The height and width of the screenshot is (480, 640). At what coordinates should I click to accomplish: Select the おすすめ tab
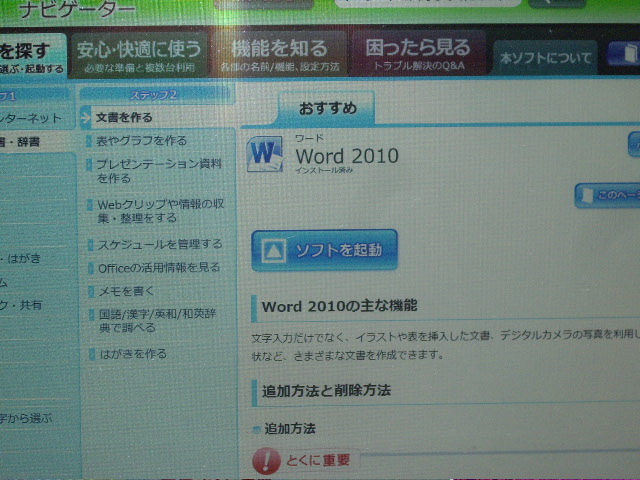(327, 108)
